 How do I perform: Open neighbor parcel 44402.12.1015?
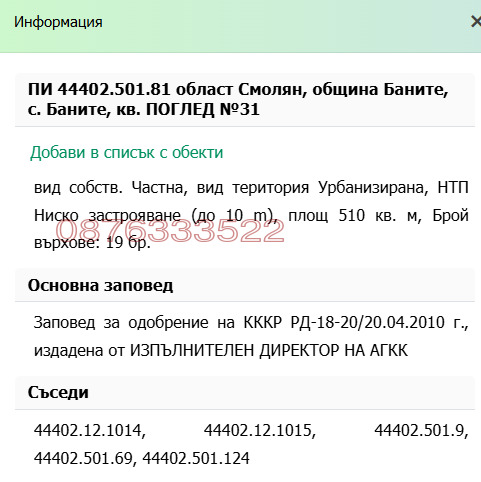click(260, 430)
